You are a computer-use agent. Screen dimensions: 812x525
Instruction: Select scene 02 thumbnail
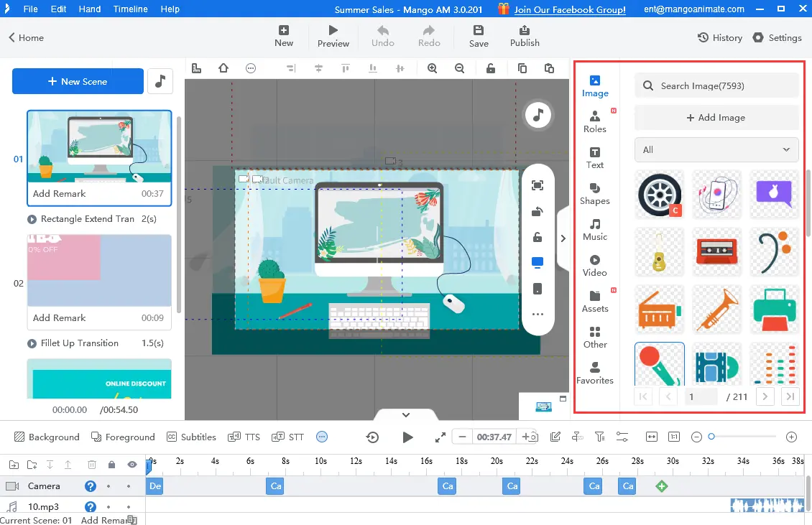click(x=99, y=271)
